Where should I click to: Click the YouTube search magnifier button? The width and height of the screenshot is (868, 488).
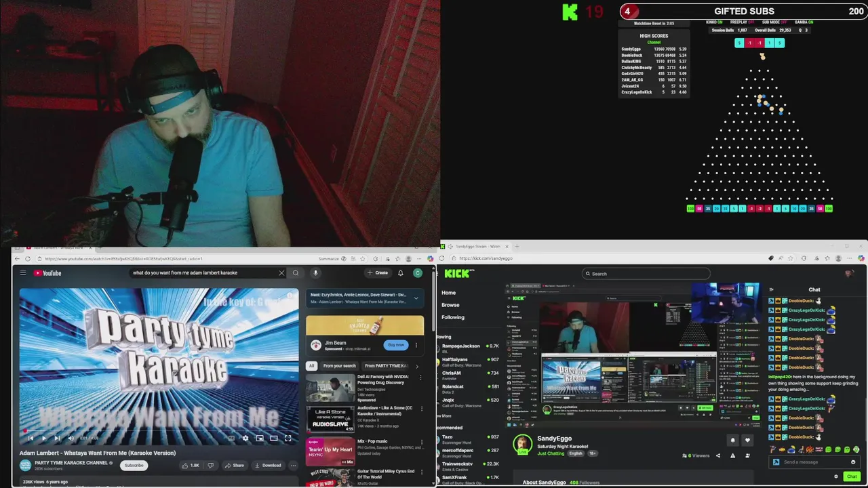point(296,273)
